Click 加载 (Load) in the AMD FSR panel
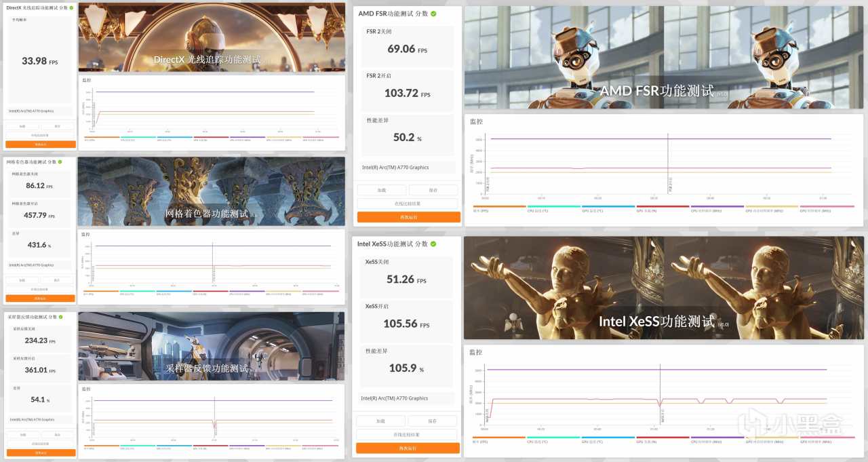 (382, 190)
